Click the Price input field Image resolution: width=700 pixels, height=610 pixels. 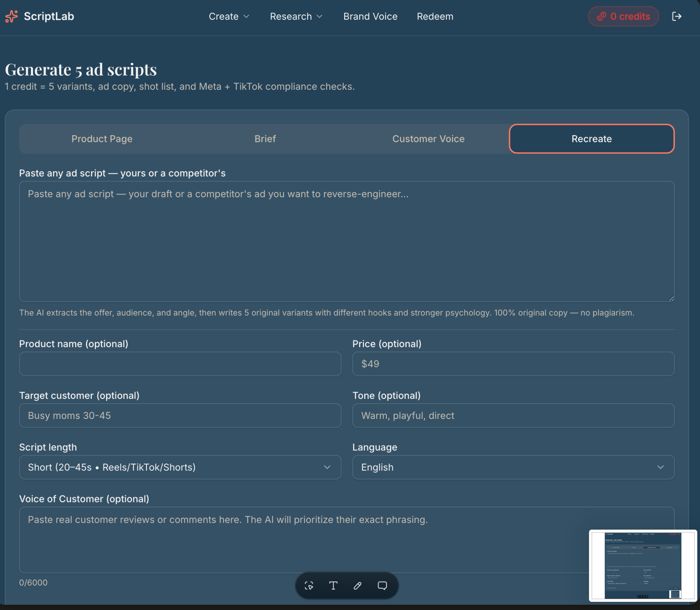pos(513,364)
